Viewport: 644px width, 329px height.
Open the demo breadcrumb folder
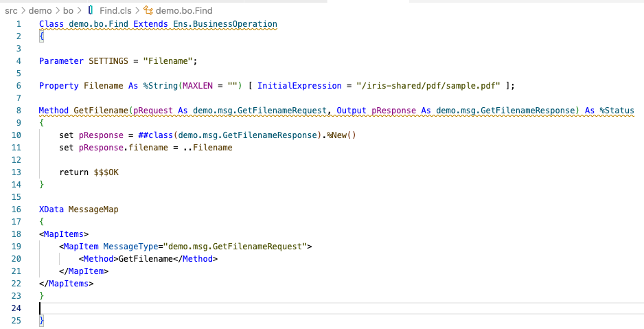(40, 11)
